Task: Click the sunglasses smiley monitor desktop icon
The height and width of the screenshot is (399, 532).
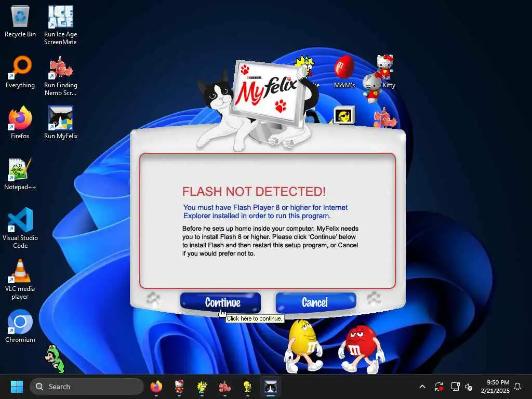Action: click(x=344, y=115)
